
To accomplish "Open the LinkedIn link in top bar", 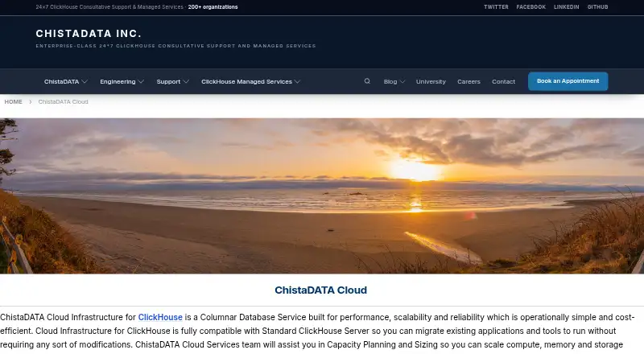I will pyautogui.click(x=567, y=7).
